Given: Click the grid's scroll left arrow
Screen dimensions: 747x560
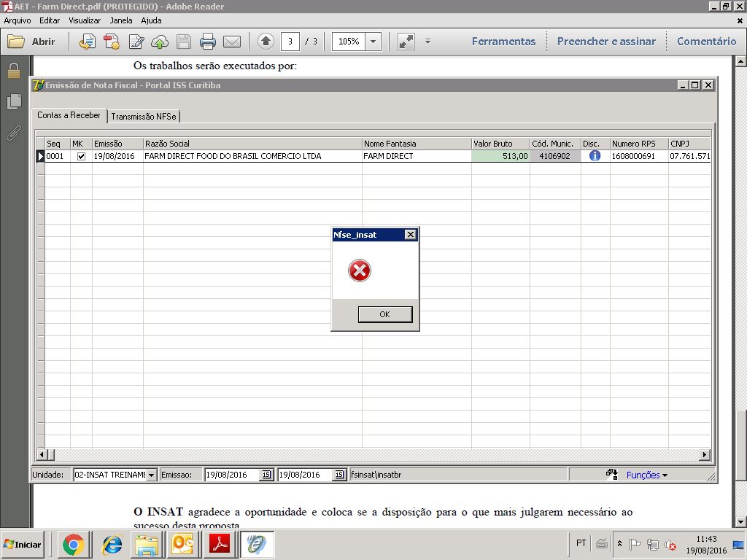Looking at the screenshot, I should tap(42, 455).
